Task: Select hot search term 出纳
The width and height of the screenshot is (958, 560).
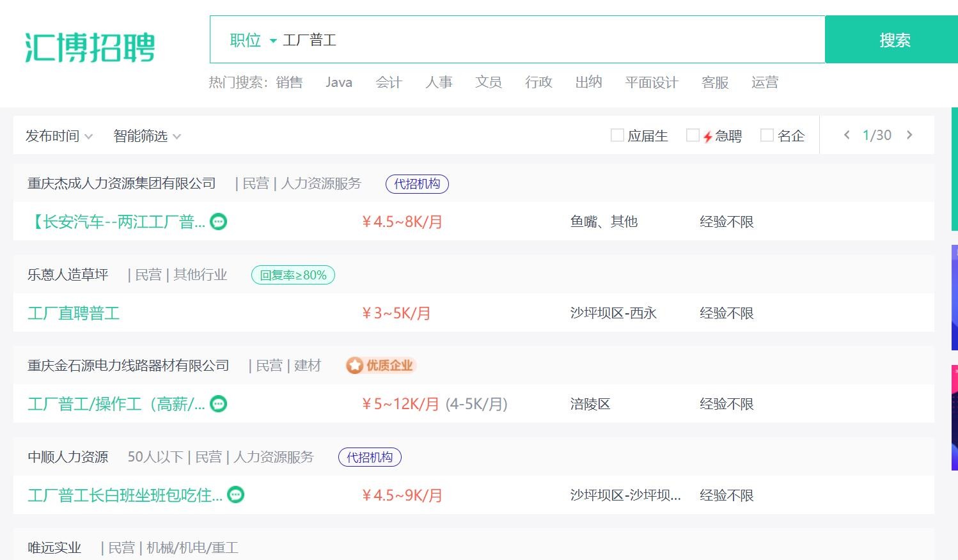Action: click(588, 82)
